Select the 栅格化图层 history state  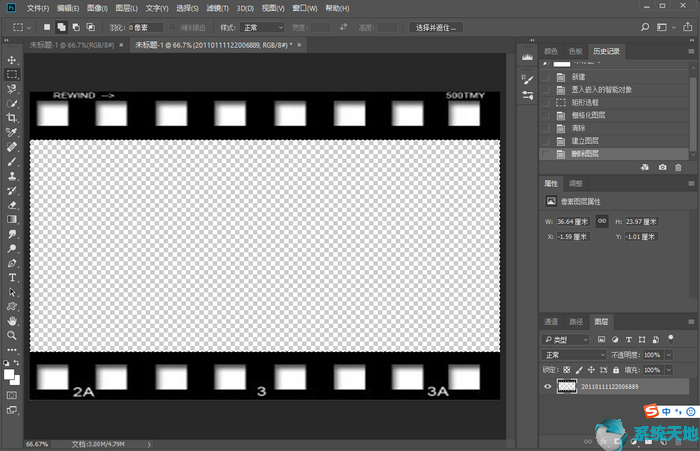[614, 115]
